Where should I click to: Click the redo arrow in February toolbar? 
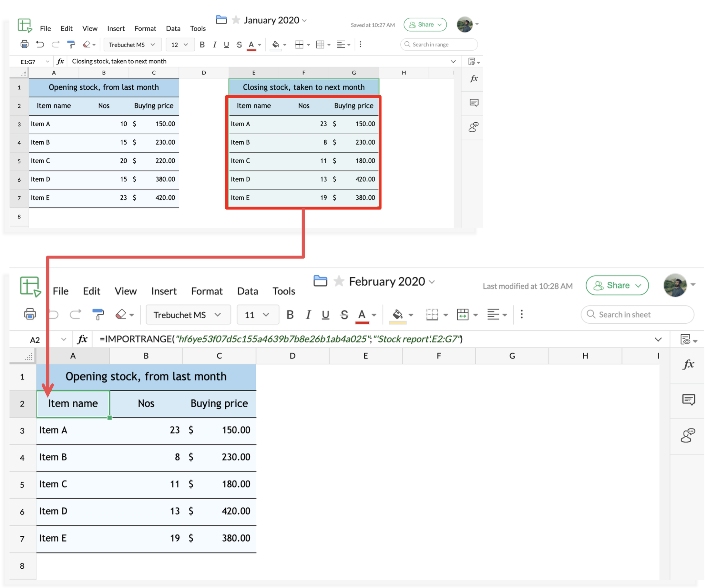pyautogui.click(x=75, y=314)
